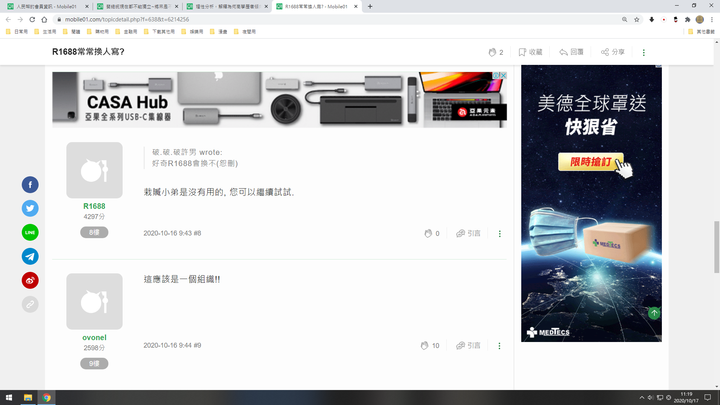Open more options on post #8
720x405 pixels.
(500, 234)
